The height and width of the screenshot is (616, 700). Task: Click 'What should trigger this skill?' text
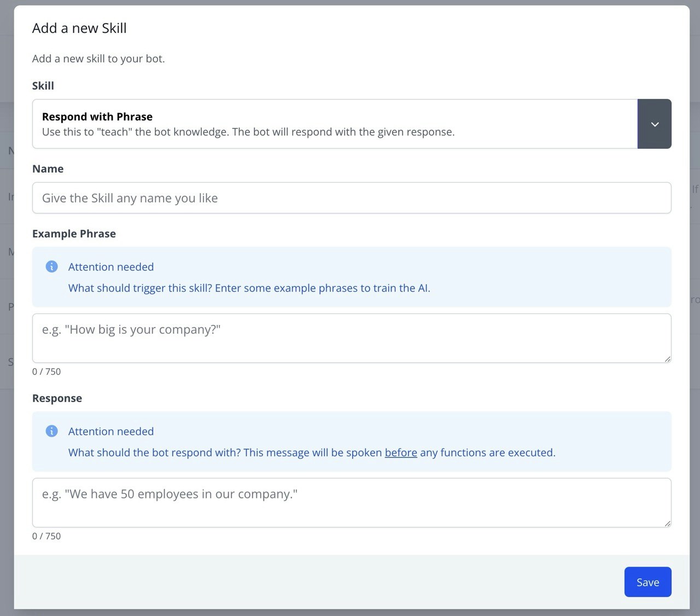(140, 288)
